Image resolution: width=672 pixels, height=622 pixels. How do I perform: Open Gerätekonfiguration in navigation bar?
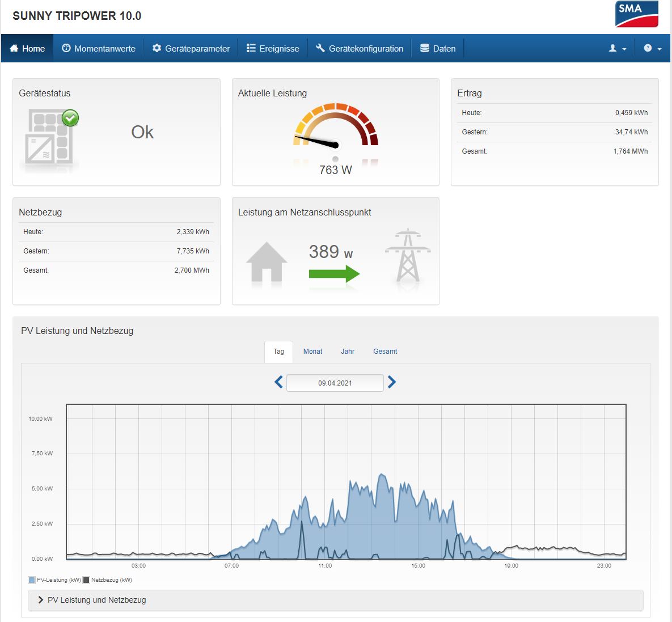coord(360,49)
